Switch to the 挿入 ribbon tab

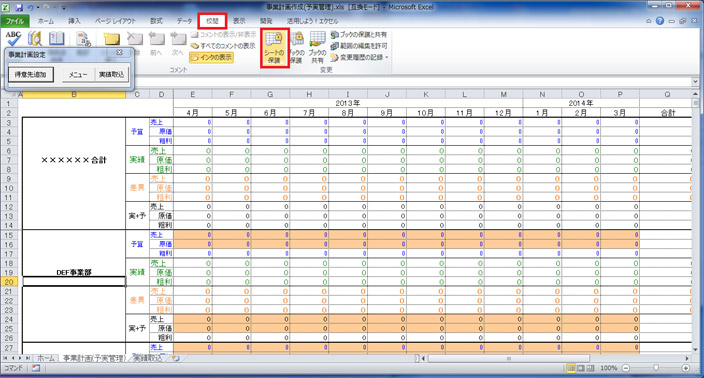pos(74,21)
